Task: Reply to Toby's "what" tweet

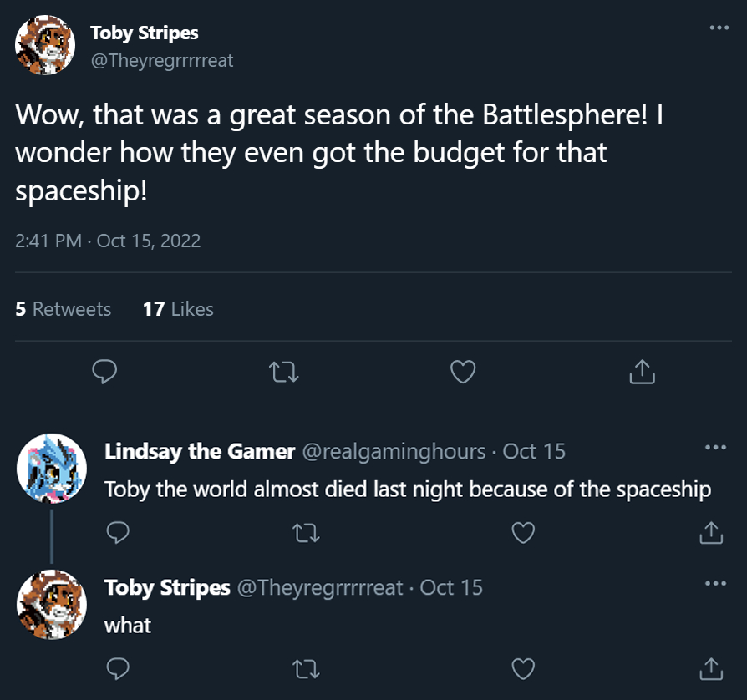Action: pyautogui.click(x=119, y=668)
